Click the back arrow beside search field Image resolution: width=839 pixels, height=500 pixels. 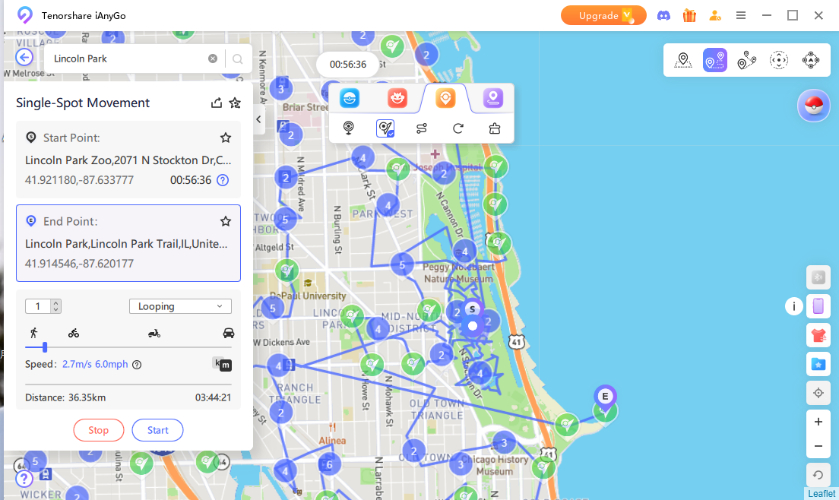24,57
